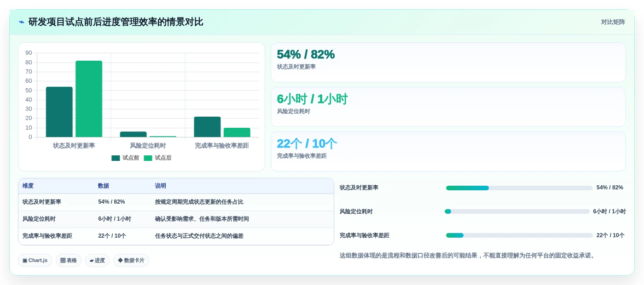This screenshot has height=285, width=644.
Task: Click the 54% / 82% table cell
Action: pos(111,202)
